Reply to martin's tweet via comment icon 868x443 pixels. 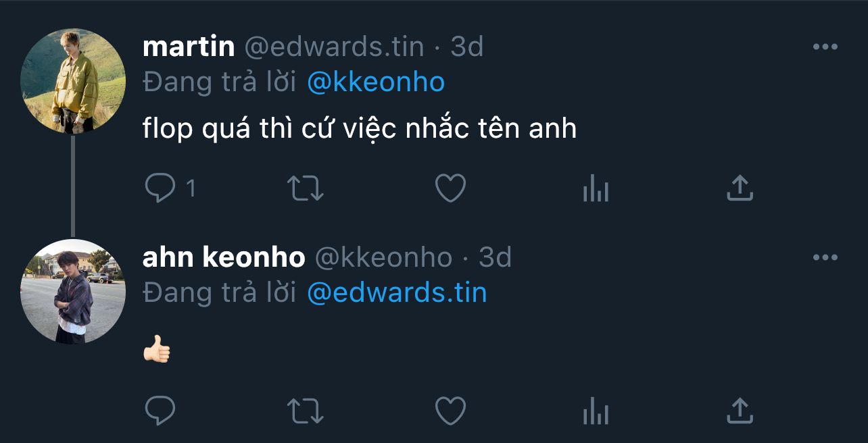click(x=160, y=188)
